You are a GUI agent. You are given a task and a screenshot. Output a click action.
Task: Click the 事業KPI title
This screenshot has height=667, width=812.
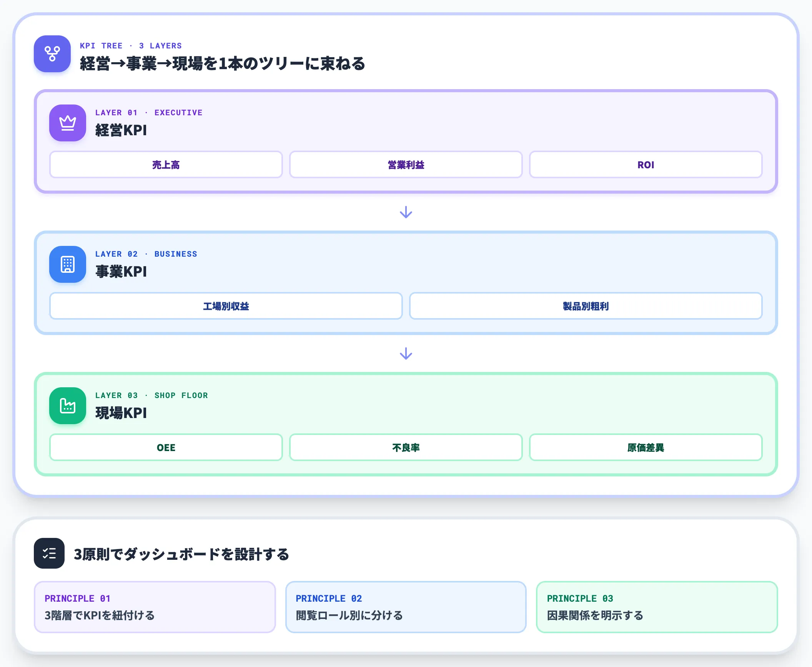121,272
